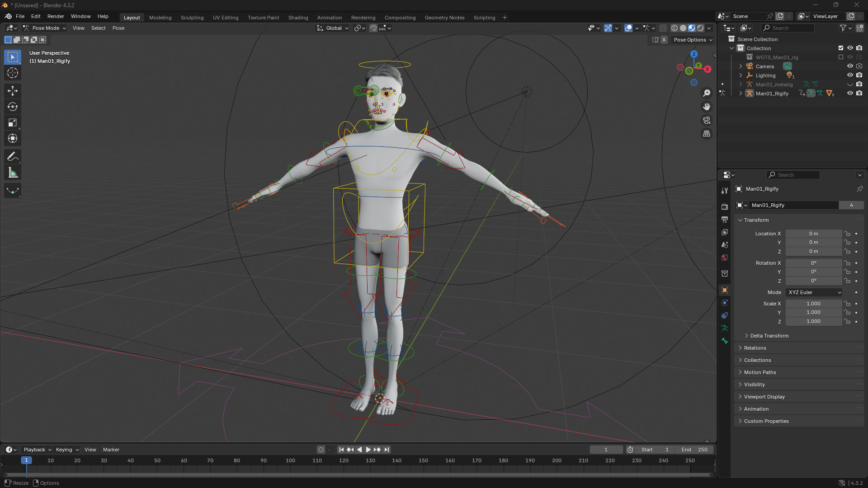Hide the Camera collection in viewport
The image size is (868, 488).
[x=850, y=66]
